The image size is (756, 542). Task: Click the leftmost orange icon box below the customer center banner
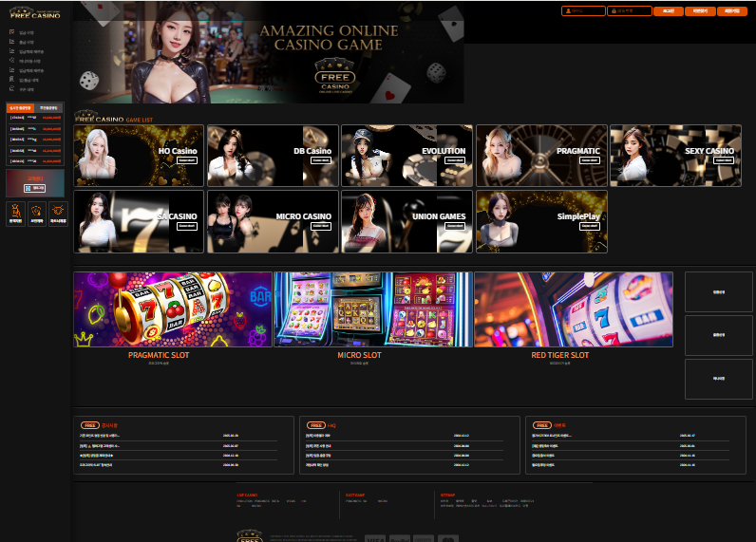16,214
